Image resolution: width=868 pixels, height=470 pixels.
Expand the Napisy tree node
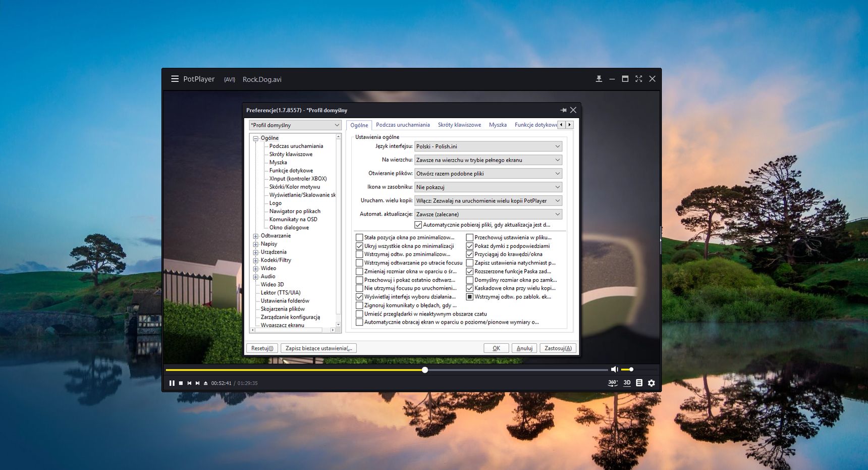[x=256, y=244]
